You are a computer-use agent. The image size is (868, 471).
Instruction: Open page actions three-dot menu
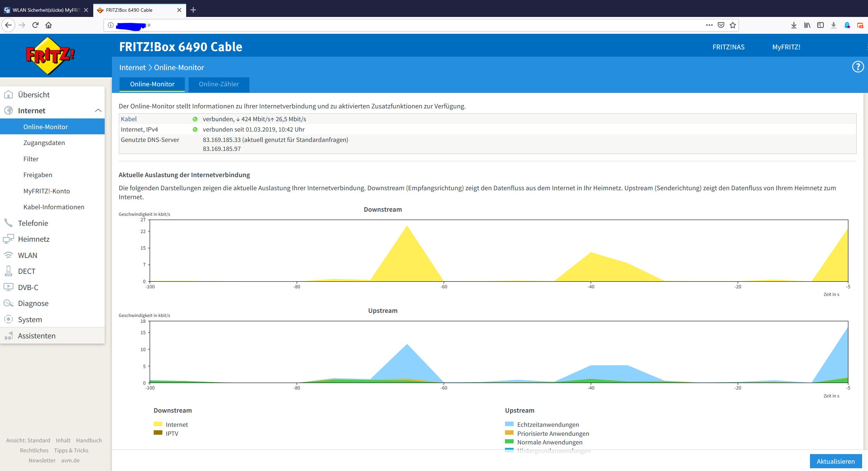tap(709, 25)
